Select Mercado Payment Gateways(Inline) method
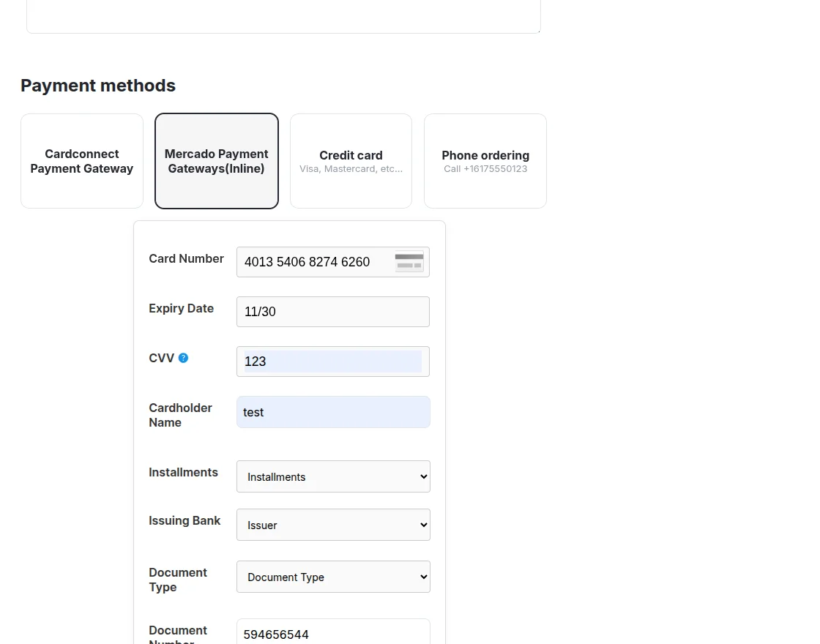Screen dimensions: 820x644 click(217, 161)
